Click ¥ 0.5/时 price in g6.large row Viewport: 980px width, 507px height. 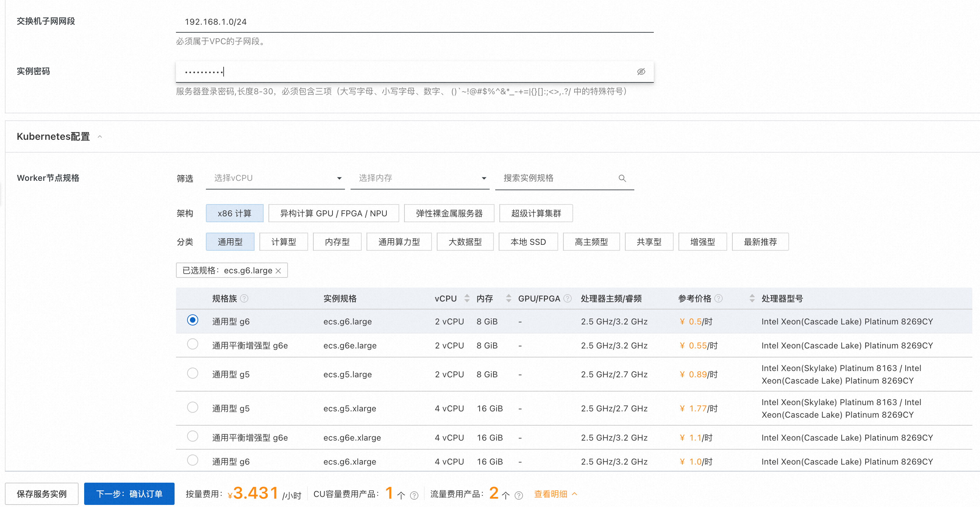[x=696, y=321]
